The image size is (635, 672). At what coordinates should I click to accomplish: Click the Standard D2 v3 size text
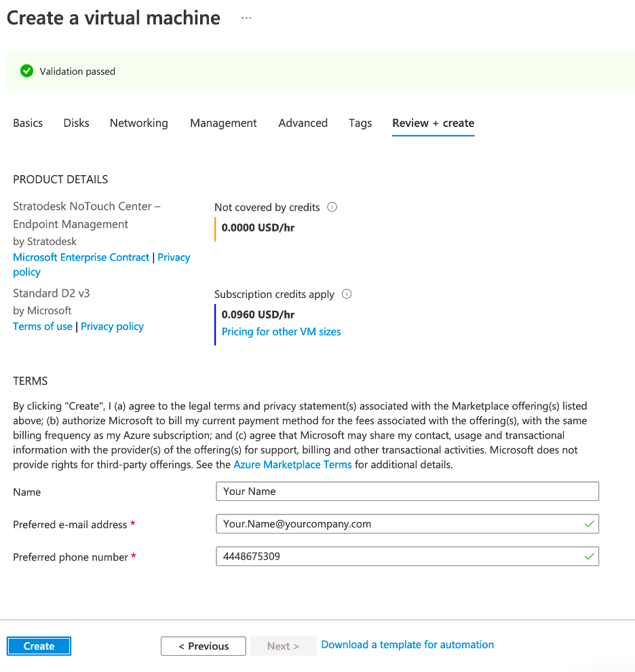(52, 293)
